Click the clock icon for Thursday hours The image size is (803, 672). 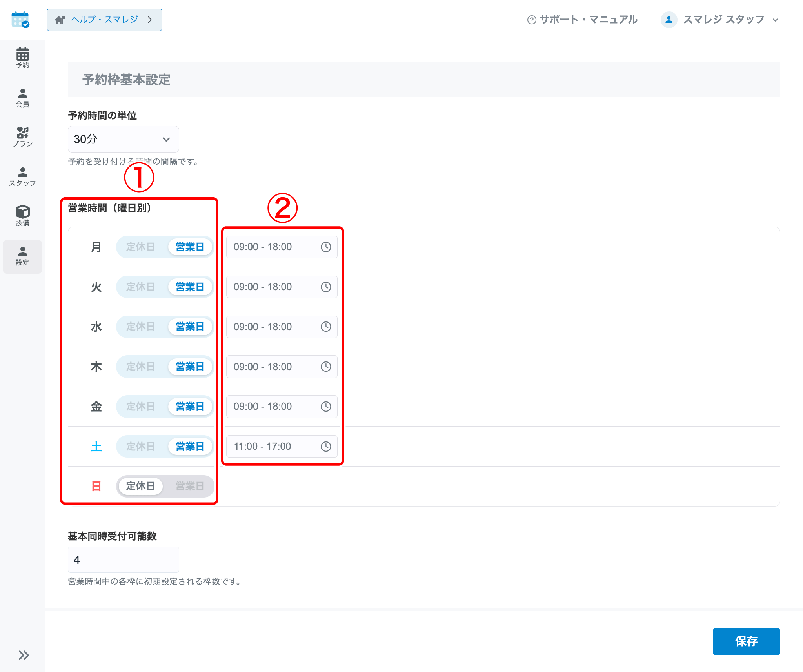pyautogui.click(x=326, y=367)
